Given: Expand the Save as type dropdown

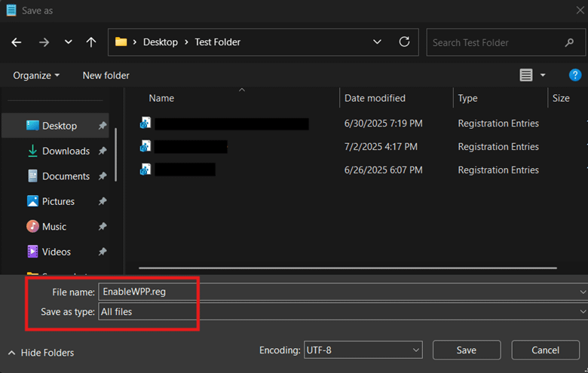Looking at the screenshot, I should [582, 311].
